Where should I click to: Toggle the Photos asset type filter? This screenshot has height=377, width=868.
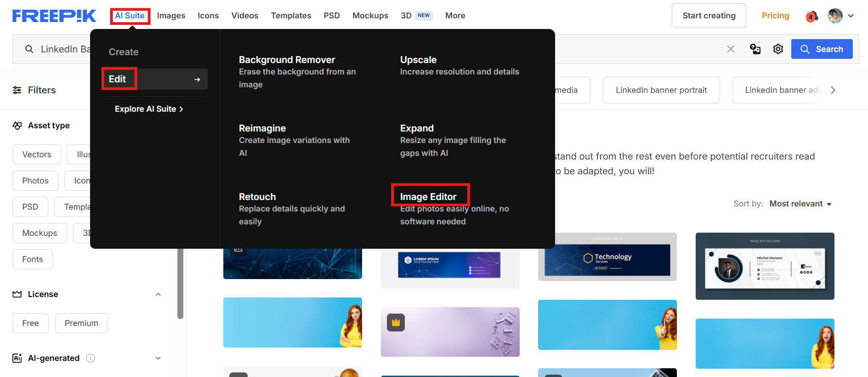[35, 181]
